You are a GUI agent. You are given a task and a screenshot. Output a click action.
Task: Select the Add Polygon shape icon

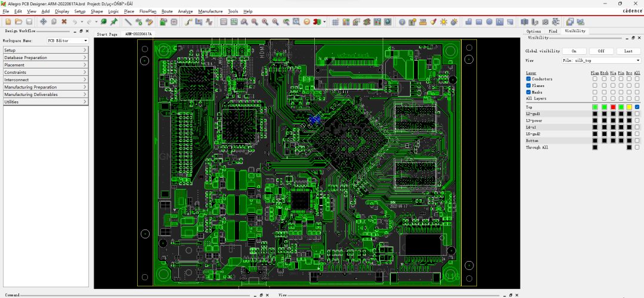tap(469, 22)
